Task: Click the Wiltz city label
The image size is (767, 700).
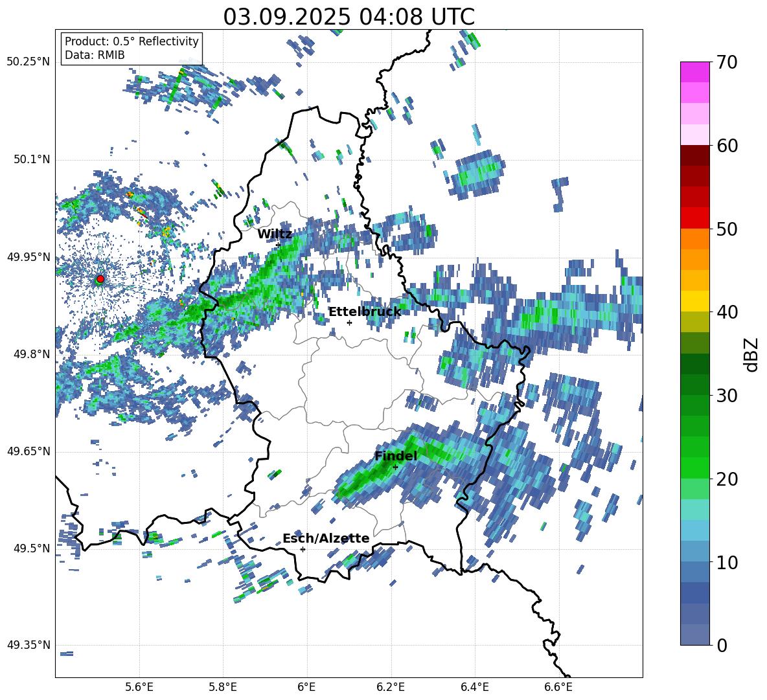Action: pyautogui.click(x=275, y=234)
